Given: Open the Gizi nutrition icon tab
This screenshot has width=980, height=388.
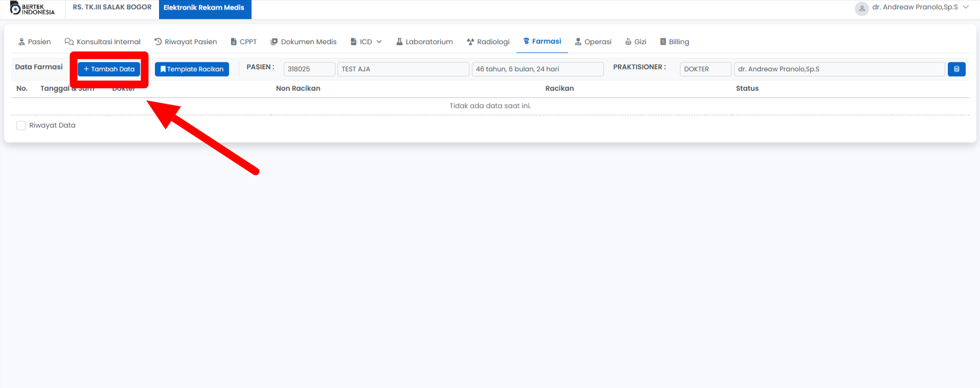Looking at the screenshot, I should [x=628, y=41].
